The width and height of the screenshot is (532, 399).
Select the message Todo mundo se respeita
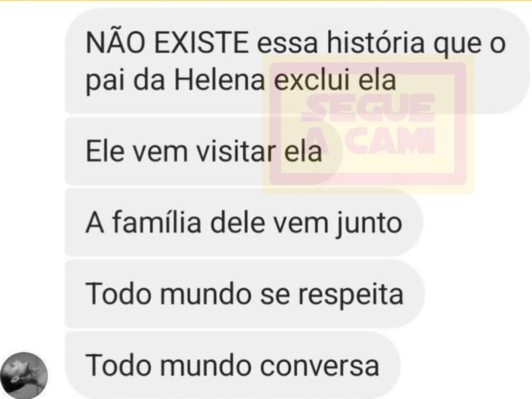tap(245, 294)
